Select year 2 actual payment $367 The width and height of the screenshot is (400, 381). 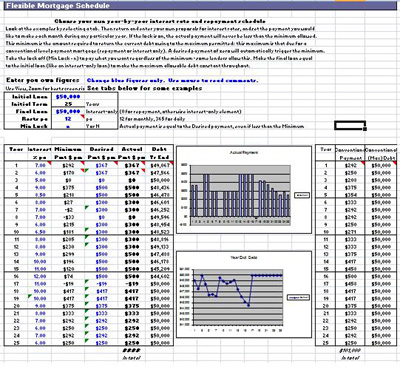point(132,173)
